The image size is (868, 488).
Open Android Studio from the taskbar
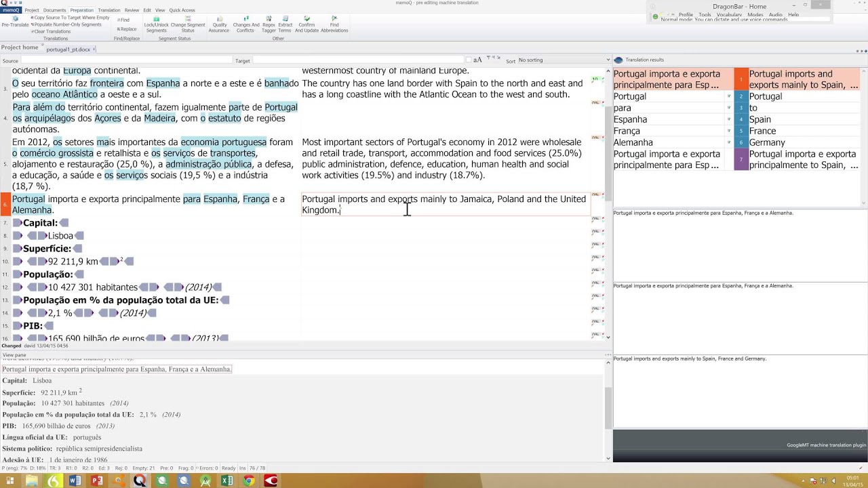(205, 481)
